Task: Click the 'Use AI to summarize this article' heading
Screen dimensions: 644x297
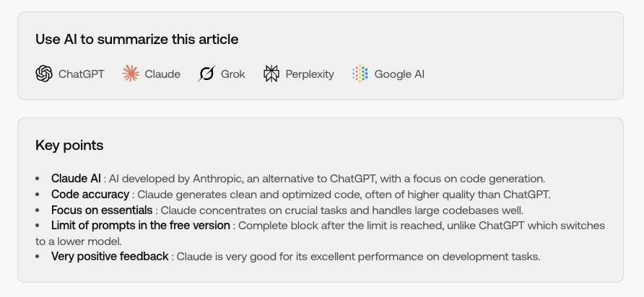Action: (x=136, y=40)
